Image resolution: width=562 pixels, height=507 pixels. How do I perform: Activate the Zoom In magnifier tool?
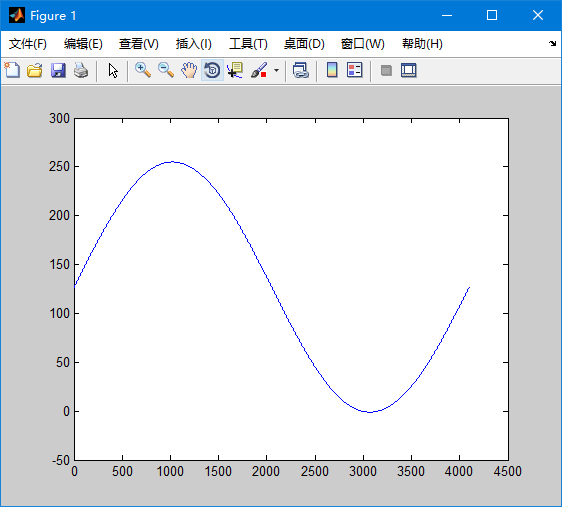click(x=143, y=70)
